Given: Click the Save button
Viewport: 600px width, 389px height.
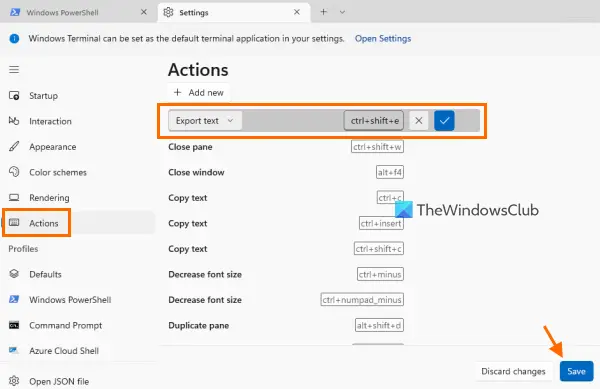Looking at the screenshot, I should pyautogui.click(x=577, y=371).
